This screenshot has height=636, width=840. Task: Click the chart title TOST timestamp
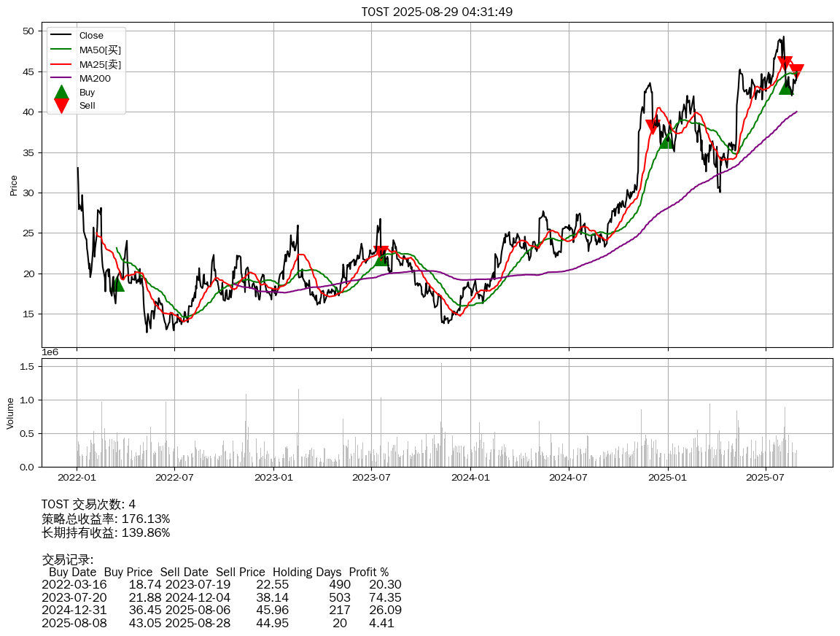[437, 12]
